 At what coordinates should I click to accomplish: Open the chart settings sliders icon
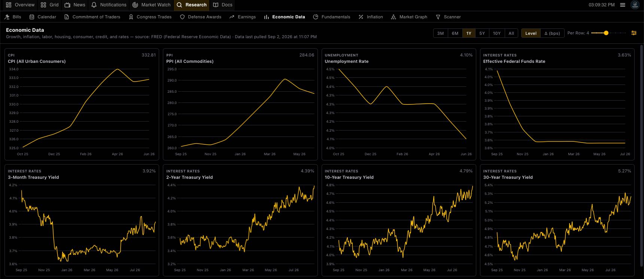click(634, 33)
